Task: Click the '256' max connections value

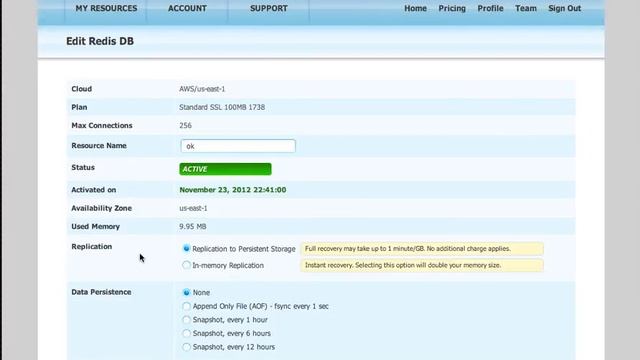Action: [185, 126]
